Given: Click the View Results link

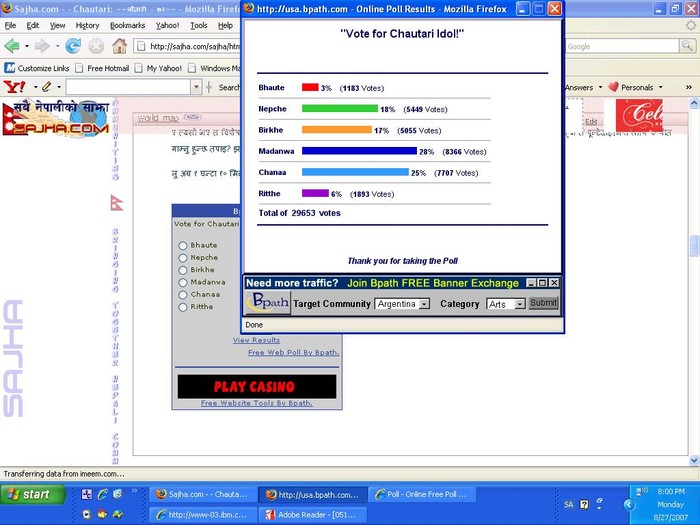Looking at the screenshot, I should tap(256, 340).
